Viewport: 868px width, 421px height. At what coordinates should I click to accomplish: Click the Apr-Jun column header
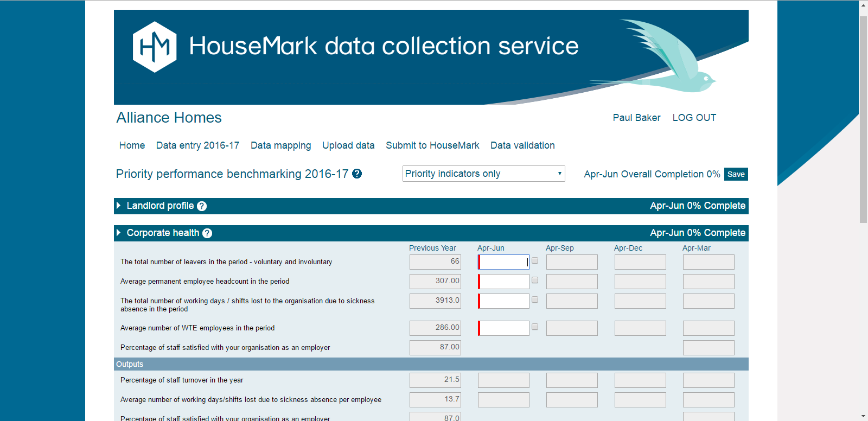point(491,248)
